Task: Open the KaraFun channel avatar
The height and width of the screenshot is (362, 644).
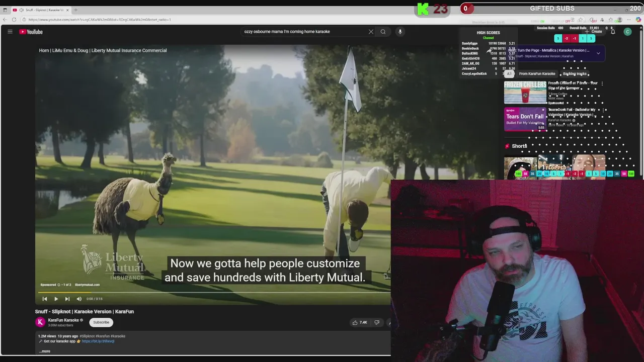Action: 40,322
